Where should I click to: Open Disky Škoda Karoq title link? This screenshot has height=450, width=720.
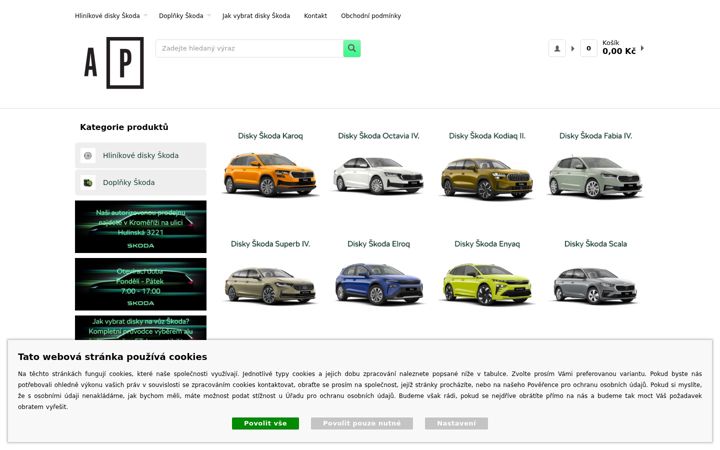tap(270, 136)
